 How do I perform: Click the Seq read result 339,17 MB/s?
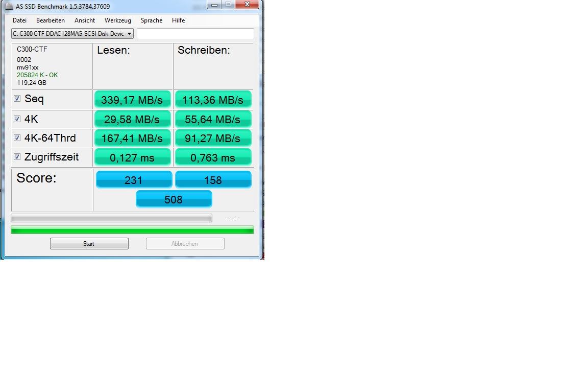pyautogui.click(x=132, y=100)
